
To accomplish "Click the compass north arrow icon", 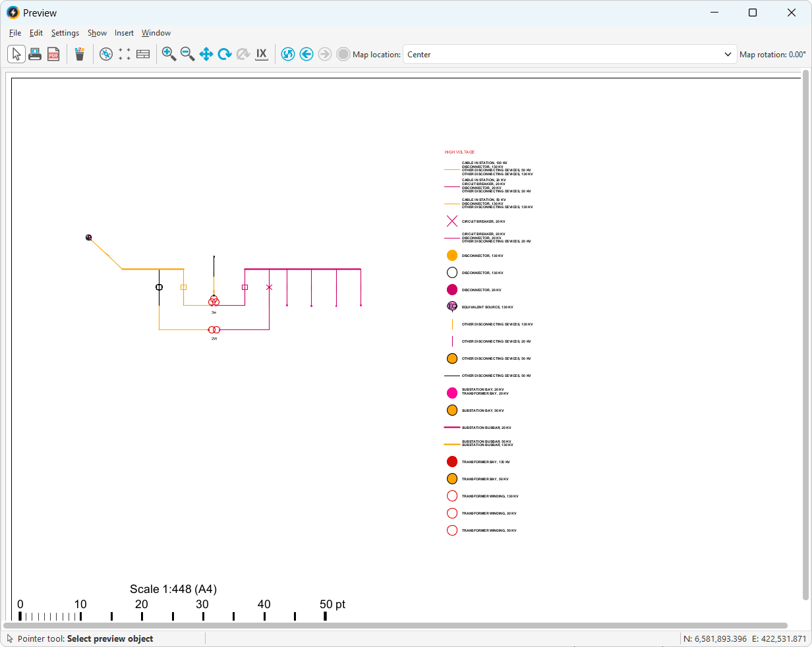I will (106, 54).
